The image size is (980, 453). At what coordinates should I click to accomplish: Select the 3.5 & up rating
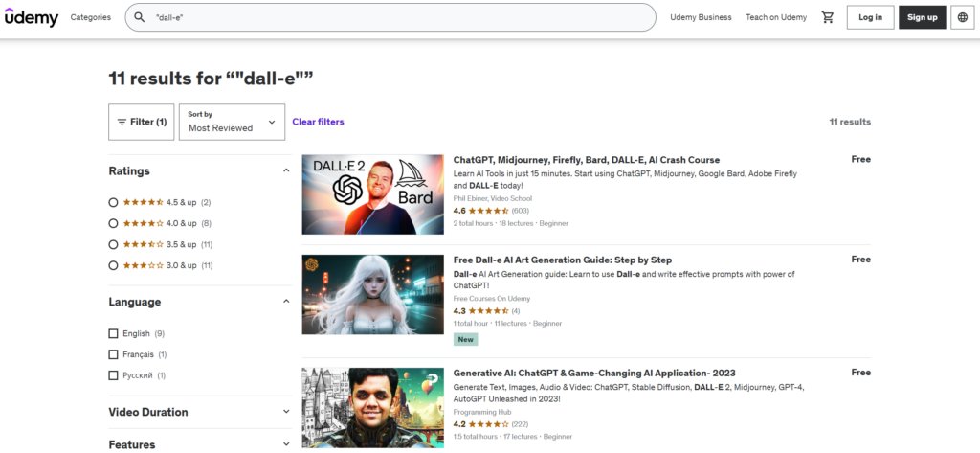coord(113,244)
